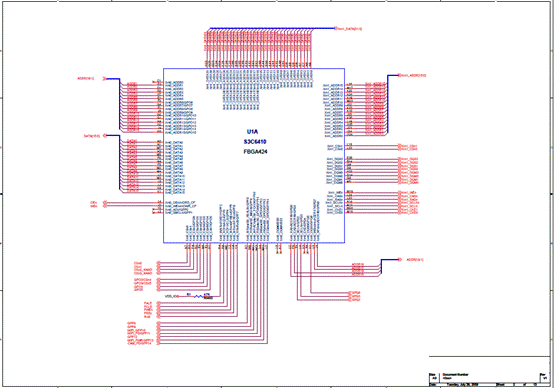Click the U1A component reference label
This screenshot has width=554, height=388.
[252, 132]
